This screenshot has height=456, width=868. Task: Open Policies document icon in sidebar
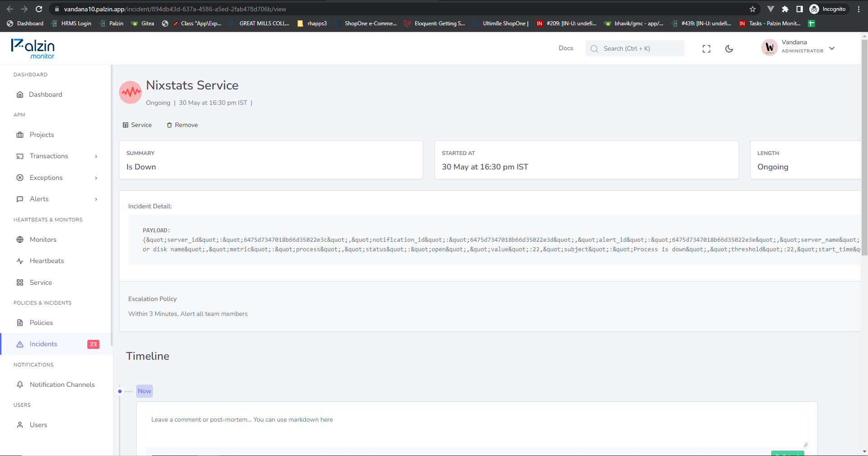pyautogui.click(x=20, y=323)
